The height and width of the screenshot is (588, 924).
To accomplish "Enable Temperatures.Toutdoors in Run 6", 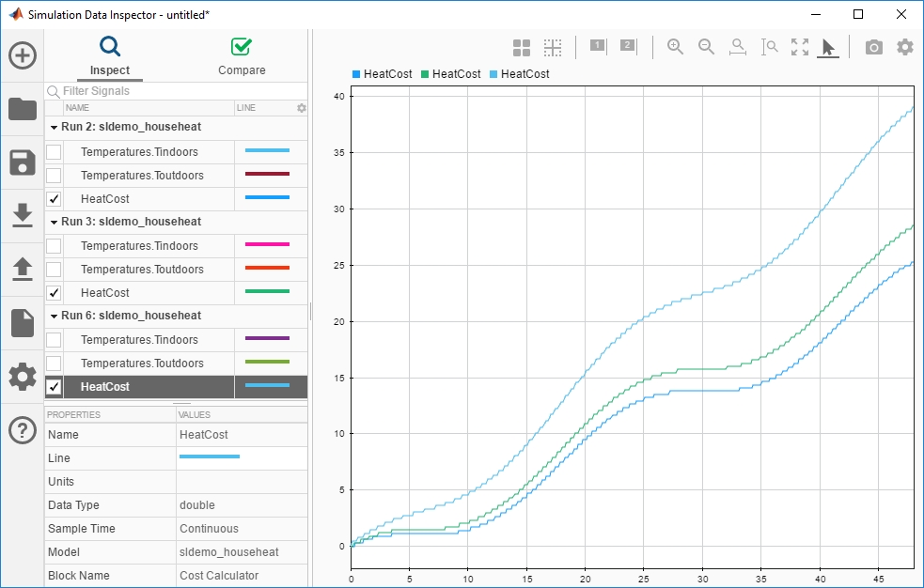I will (x=55, y=364).
